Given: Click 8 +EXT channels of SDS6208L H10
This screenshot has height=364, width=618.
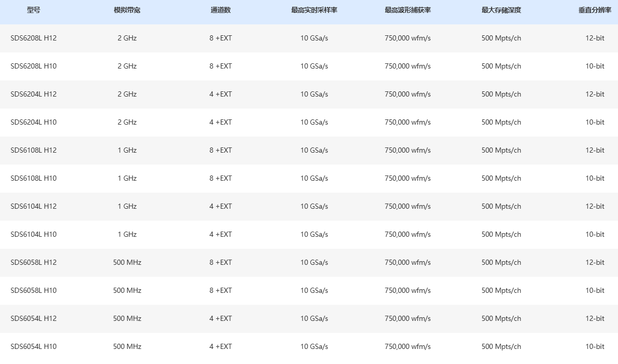Looking at the screenshot, I should (221, 66).
